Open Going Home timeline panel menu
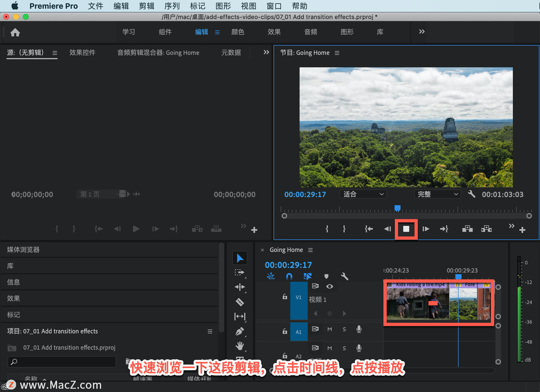This screenshot has height=392, width=540. [x=310, y=250]
